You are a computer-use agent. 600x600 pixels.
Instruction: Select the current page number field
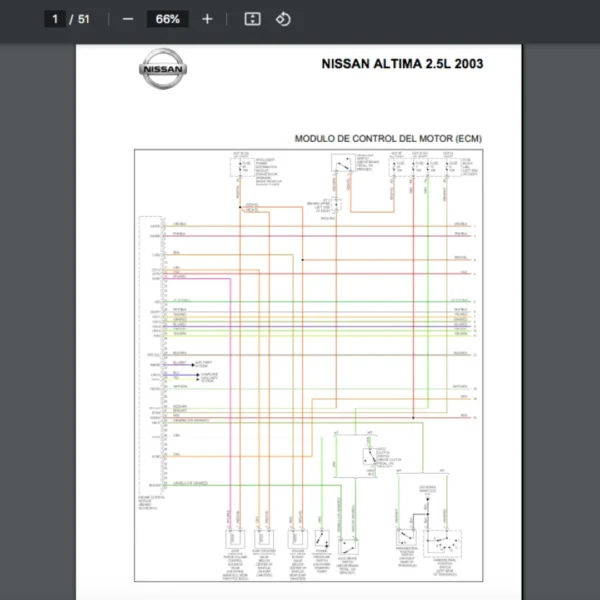57,19
